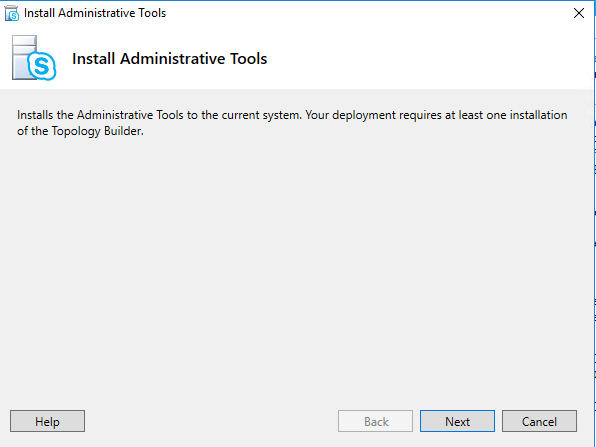The width and height of the screenshot is (596, 447).
Task: Click the bold Install Administrative Tools heading
Action: [x=170, y=59]
